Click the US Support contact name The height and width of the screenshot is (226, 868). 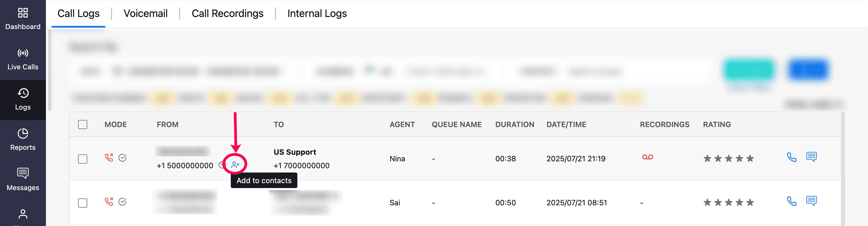294,152
